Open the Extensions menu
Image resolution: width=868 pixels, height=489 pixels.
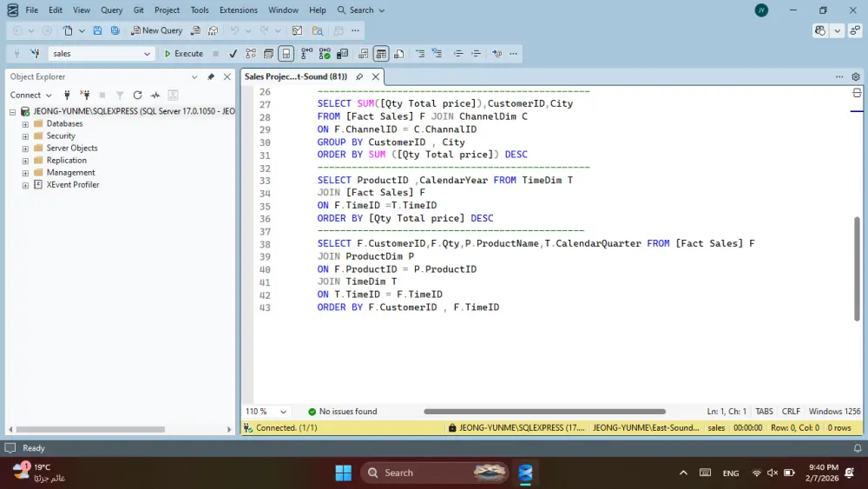(239, 10)
